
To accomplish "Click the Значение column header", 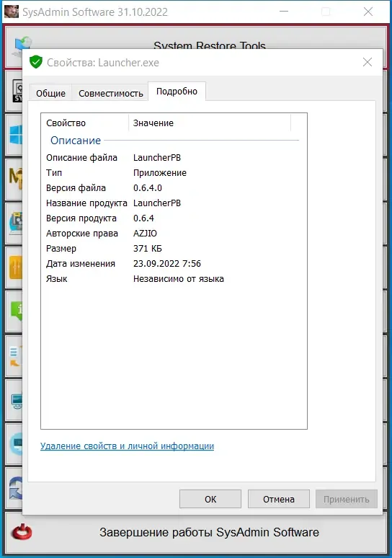I will pyautogui.click(x=210, y=123).
